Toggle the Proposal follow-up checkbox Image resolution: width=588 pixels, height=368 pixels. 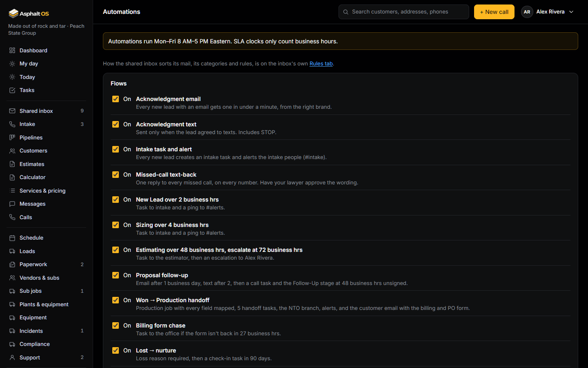point(116,275)
